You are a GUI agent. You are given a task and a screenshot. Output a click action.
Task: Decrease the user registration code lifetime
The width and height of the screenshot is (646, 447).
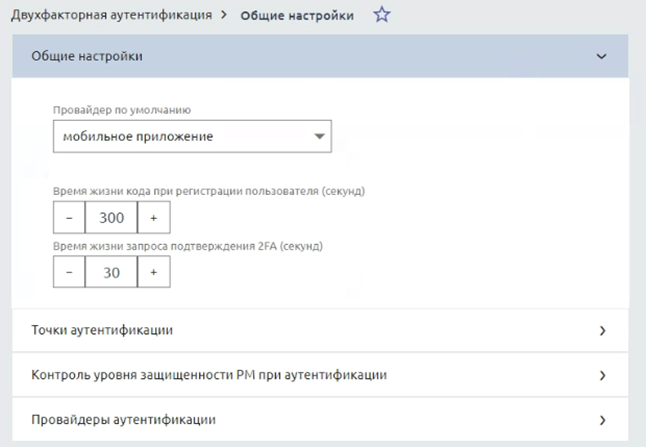(x=69, y=218)
